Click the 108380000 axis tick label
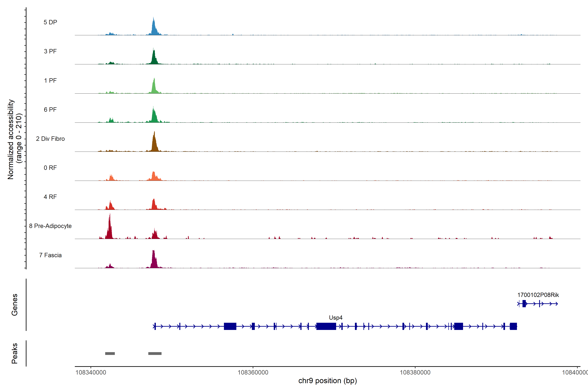The height and width of the screenshot is (392, 588). tap(415, 373)
